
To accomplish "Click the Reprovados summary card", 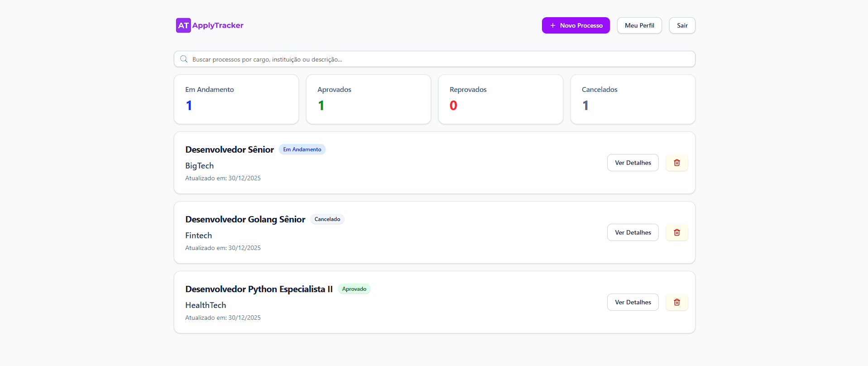I will tap(500, 99).
